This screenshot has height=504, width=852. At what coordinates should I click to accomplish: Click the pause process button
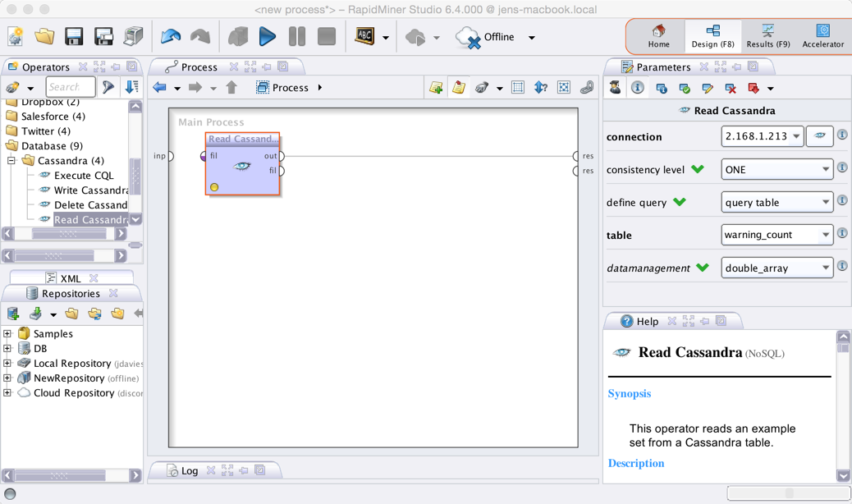[297, 37]
